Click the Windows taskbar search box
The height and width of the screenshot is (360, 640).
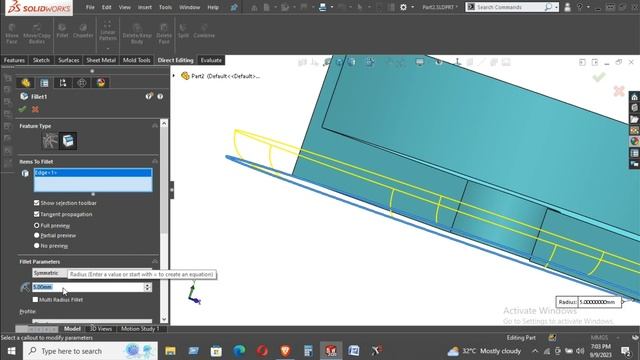point(90,351)
